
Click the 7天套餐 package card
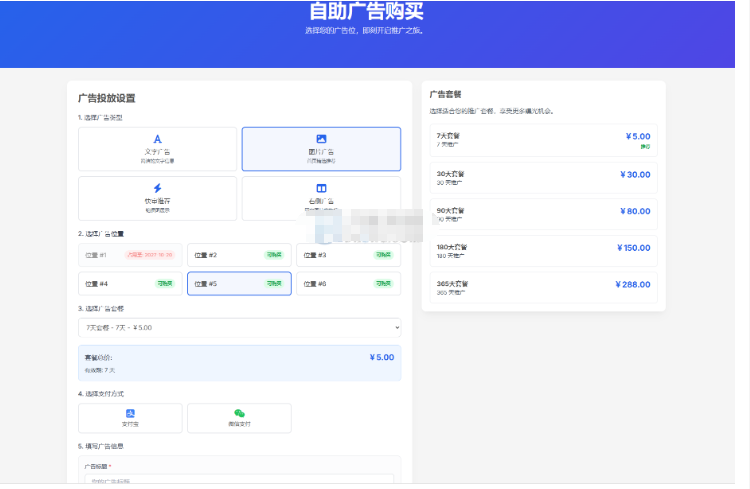543,140
